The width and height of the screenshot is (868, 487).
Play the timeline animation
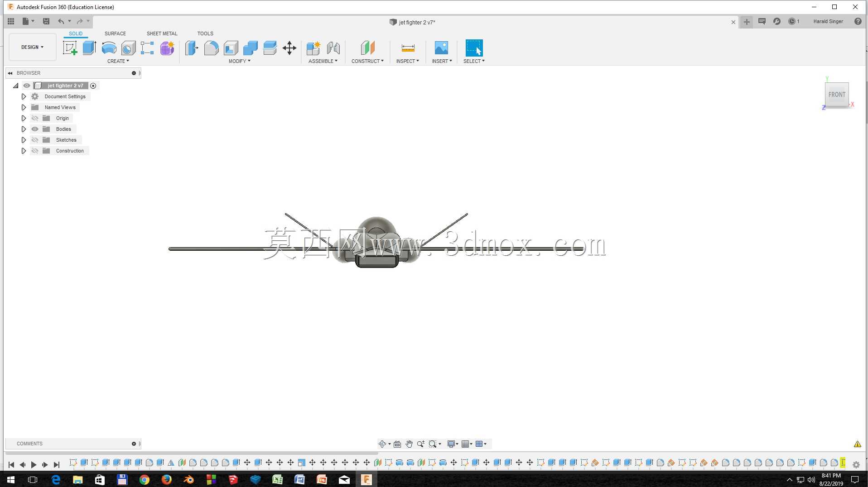click(x=34, y=464)
